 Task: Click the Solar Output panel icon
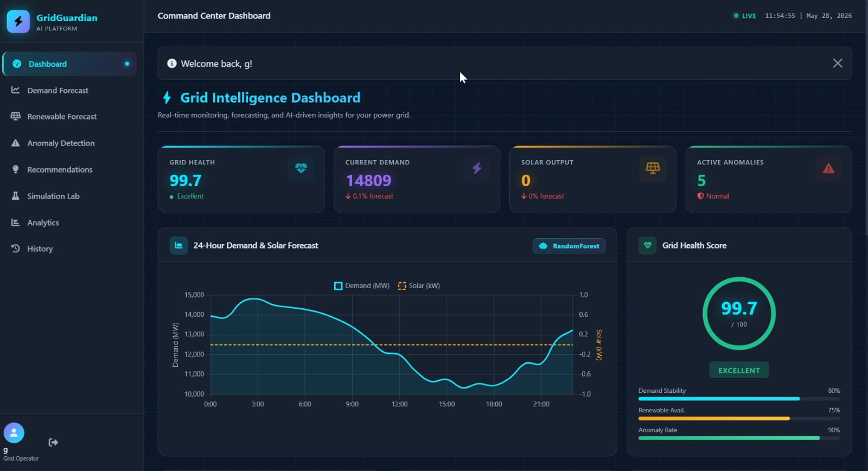[x=653, y=168]
